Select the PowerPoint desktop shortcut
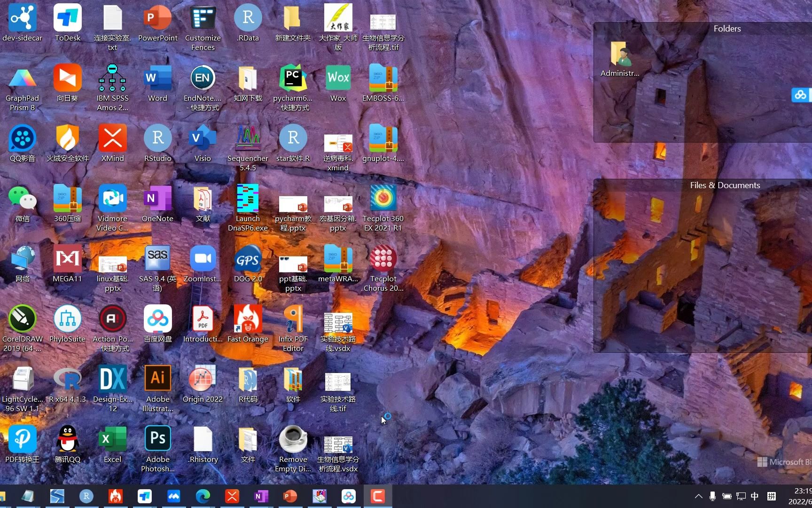812x508 pixels. pos(158,23)
